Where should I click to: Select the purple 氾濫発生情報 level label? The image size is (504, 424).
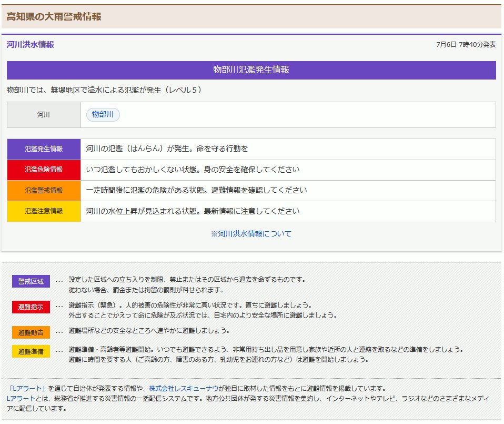(x=44, y=149)
